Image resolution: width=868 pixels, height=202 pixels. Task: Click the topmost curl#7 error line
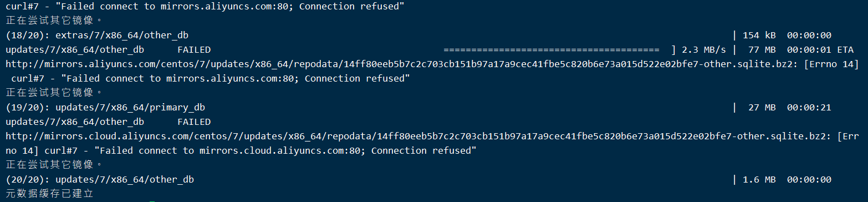(x=205, y=7)
